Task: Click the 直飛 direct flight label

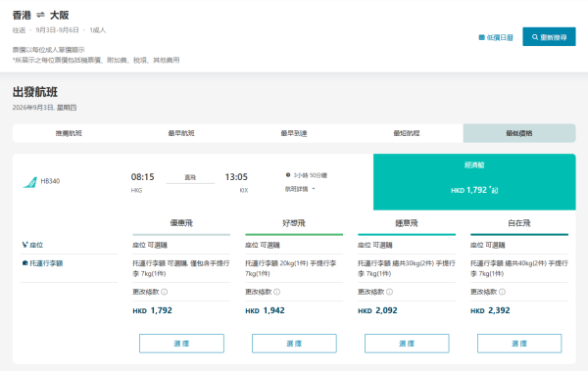Action: click(x=190, y=177)
